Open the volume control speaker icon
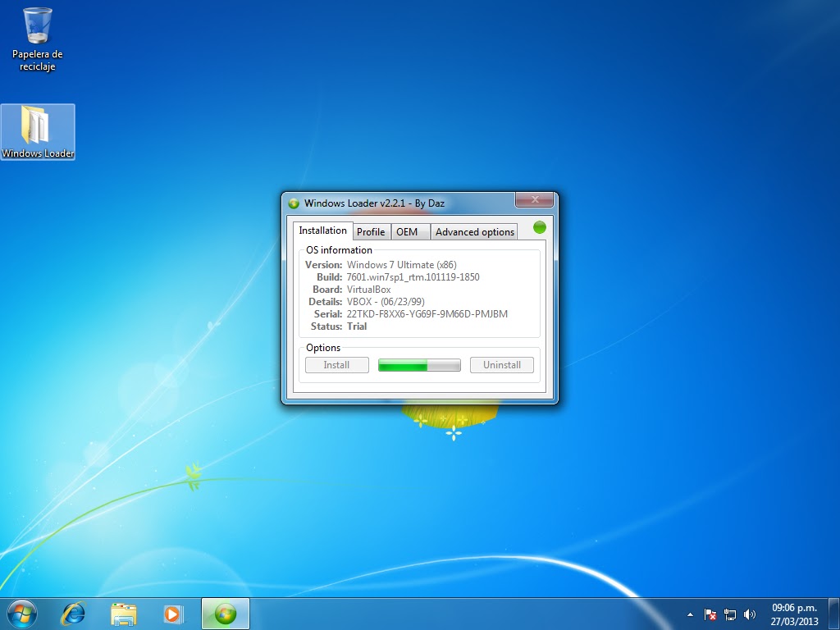 (749, 614)
